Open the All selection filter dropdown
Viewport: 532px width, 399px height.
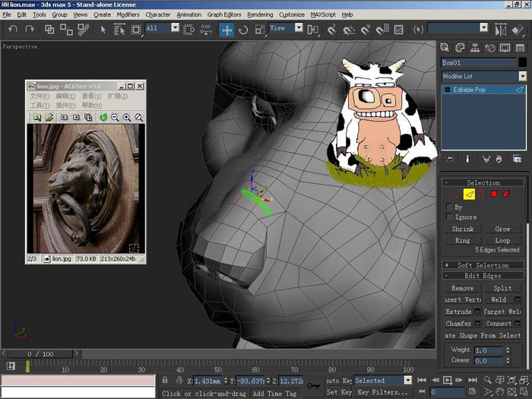(x=175, y=27)
